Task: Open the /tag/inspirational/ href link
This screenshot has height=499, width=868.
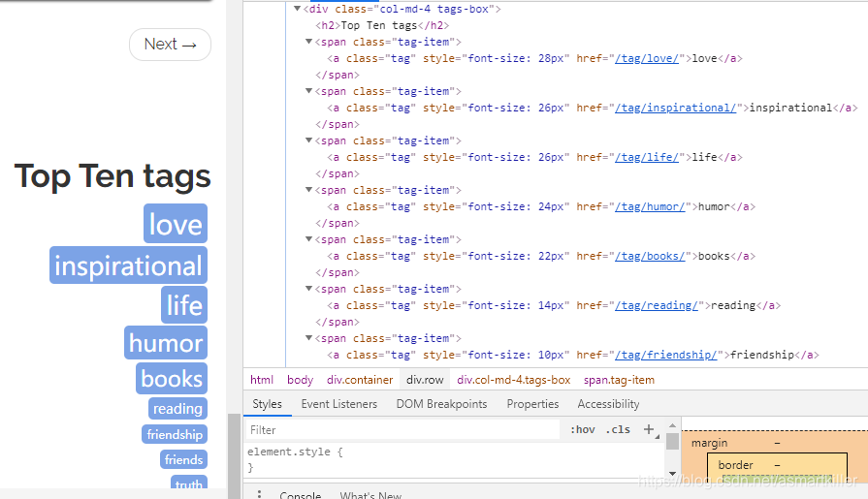Action: point(675,108)
